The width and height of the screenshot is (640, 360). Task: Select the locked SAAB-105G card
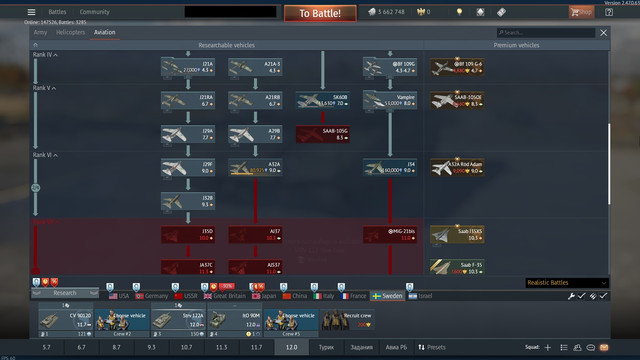(x=322, y=134)
